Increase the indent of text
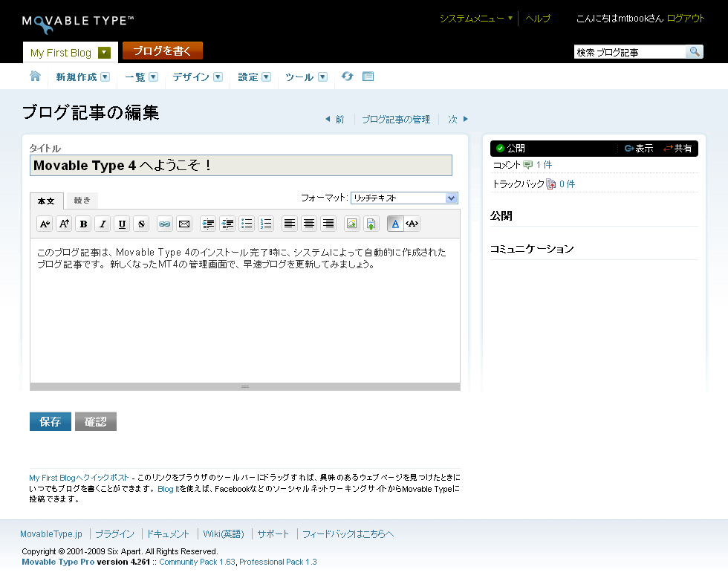The width and height of the screenshot is (728, 584). [x=208, y=224]
